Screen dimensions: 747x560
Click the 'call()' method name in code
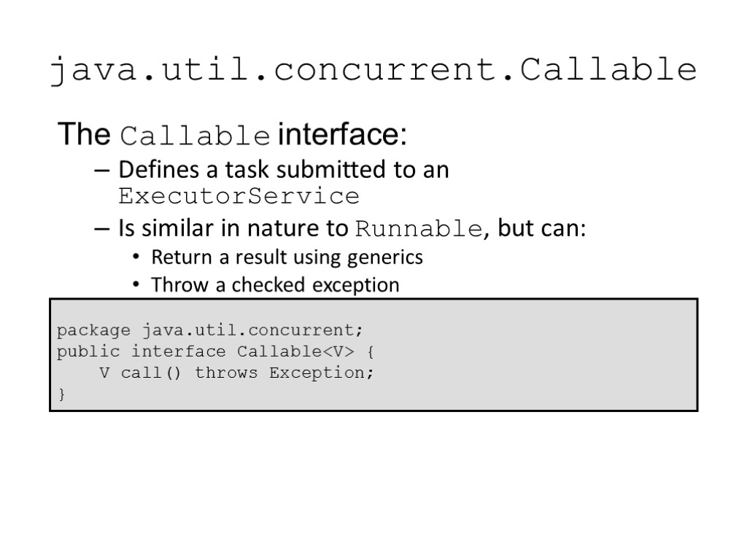pos(152,373)
